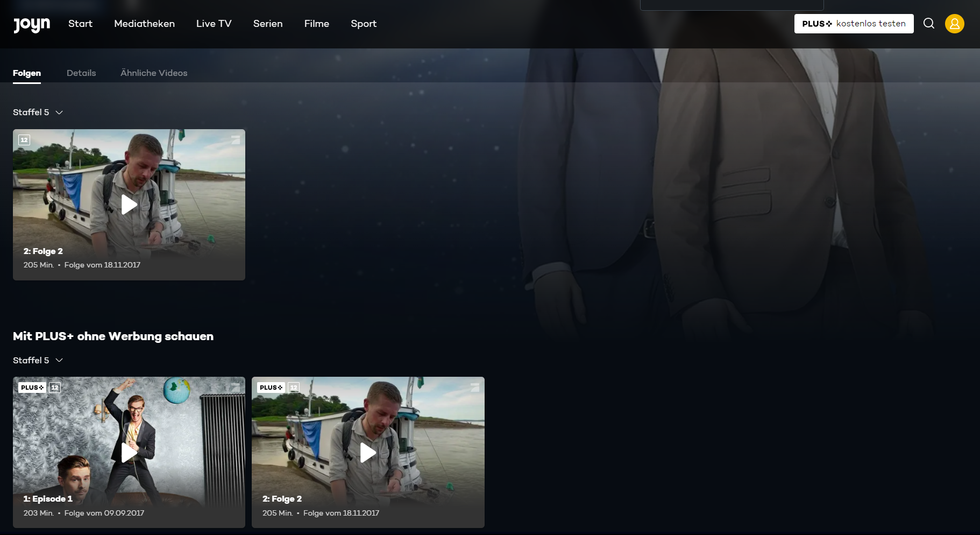Open Mediatheken menu item

[x=144, y=24]
